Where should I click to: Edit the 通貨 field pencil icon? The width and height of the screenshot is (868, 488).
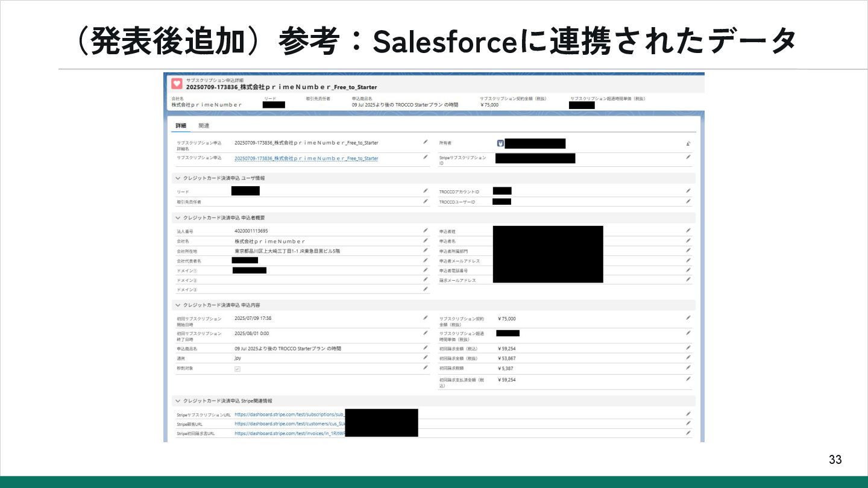tap(425, 357)
